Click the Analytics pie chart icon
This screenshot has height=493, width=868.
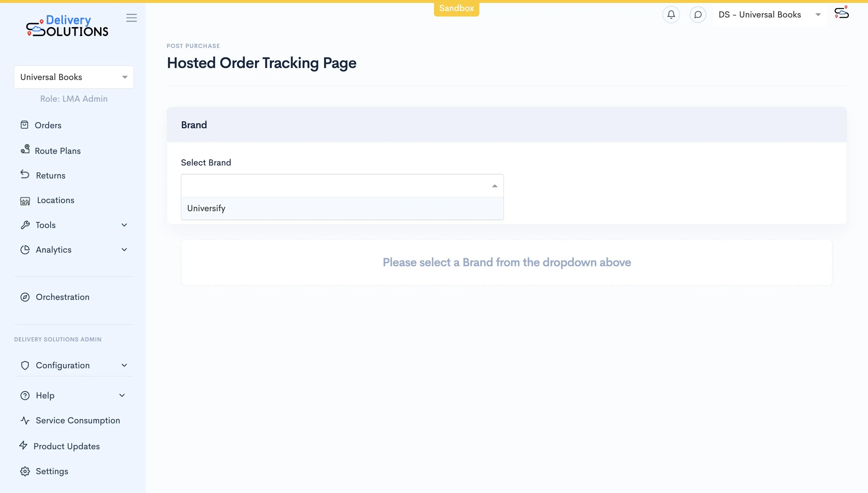click(25, 249)
